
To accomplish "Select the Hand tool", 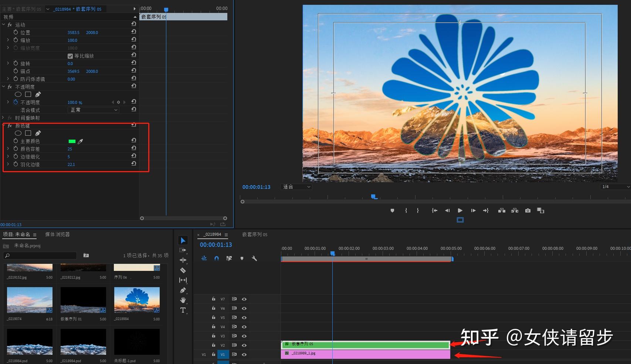I will point(183,300).
